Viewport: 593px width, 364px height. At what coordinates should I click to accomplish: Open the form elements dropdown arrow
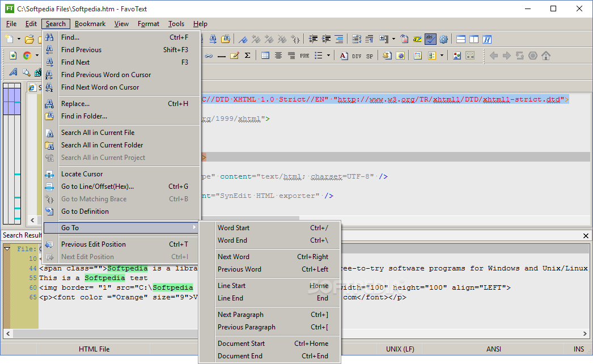click(x=441, y=56)
